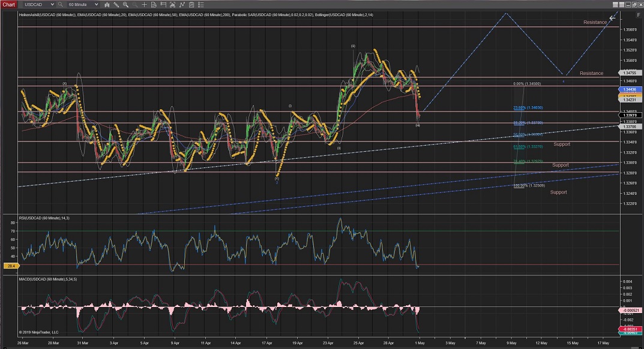Click the 1.34231 price marker
644x349 pixels.
pyautogui.click(x=629, y=100)
